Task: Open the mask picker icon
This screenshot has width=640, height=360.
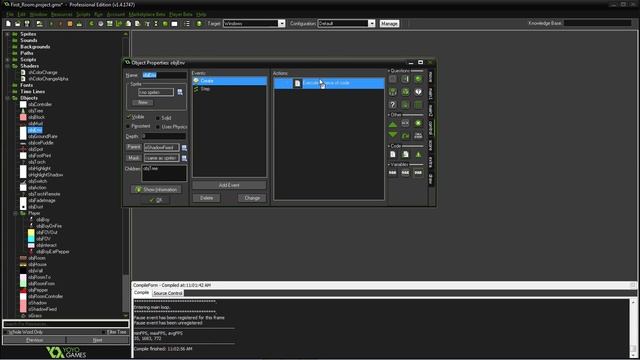Action: [x=184, y=158]
